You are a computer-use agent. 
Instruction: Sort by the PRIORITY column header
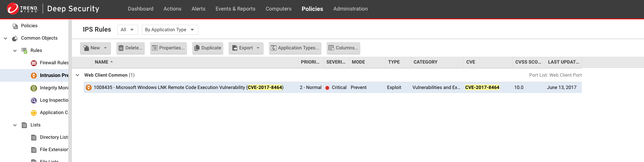pyautogui.click(x=310, y=62)
